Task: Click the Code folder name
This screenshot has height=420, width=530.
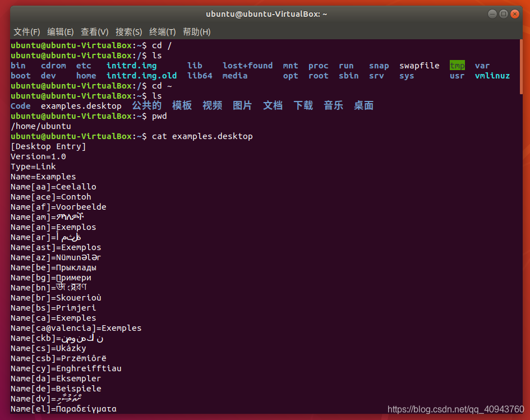Action: [21, 106]
